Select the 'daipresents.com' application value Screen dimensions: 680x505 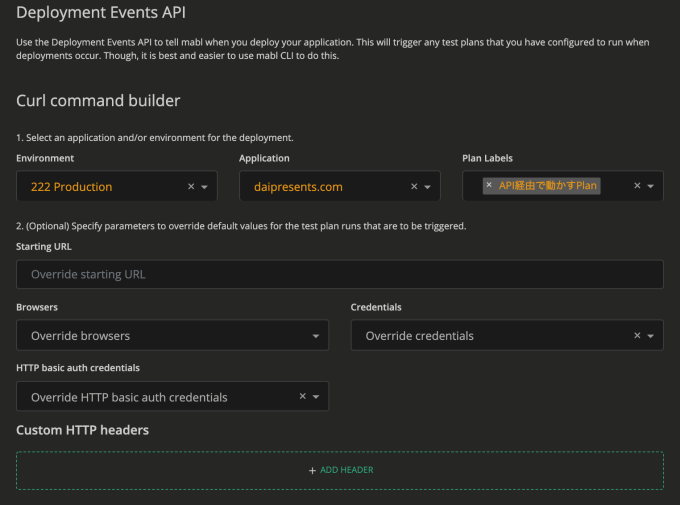(298, 187)
